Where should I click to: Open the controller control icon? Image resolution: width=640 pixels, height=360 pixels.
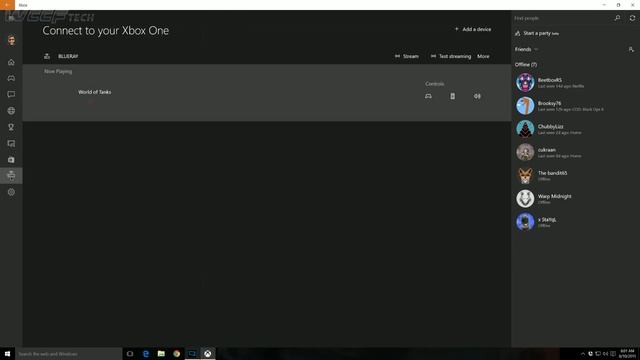[428, 96]
